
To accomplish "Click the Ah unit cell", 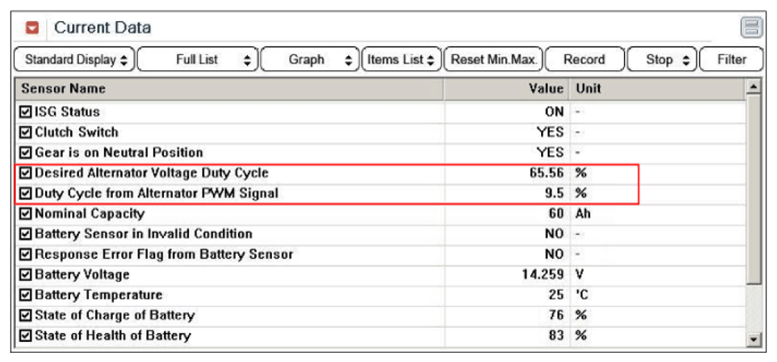I will 583,214.
